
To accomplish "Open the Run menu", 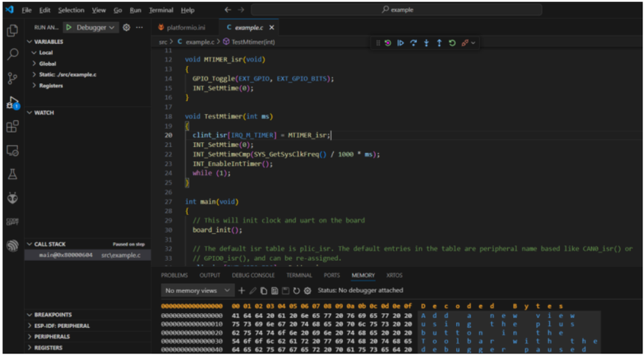I will coord(136,10).
